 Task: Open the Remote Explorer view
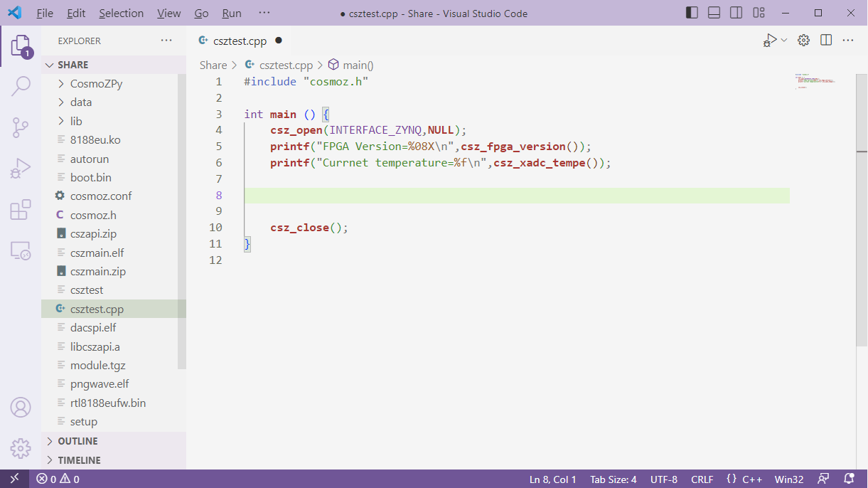pos(21,250)
